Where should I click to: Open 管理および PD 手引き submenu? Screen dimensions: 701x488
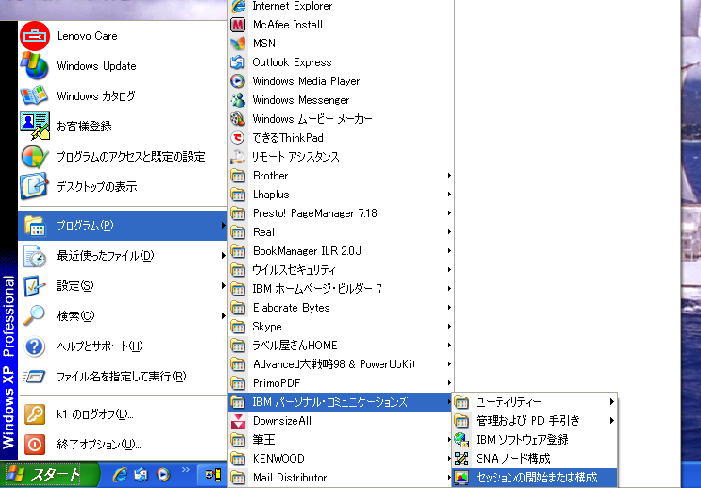535,421
